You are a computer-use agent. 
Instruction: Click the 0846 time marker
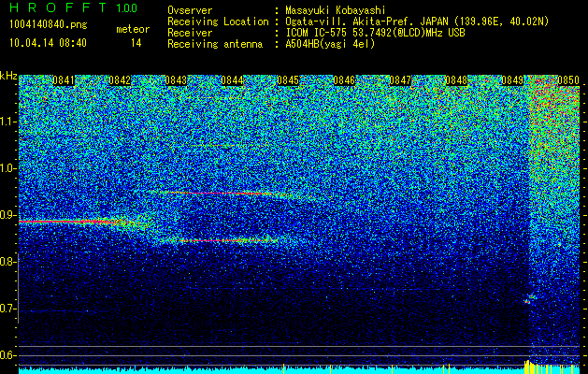point(344,80)
